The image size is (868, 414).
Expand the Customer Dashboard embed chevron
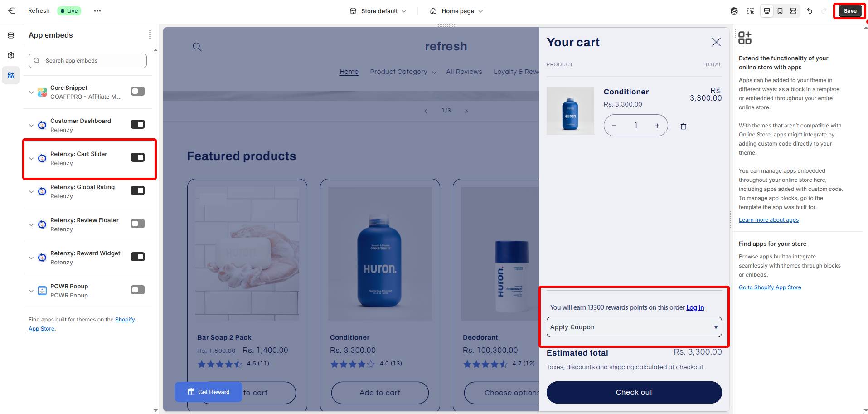31,125
